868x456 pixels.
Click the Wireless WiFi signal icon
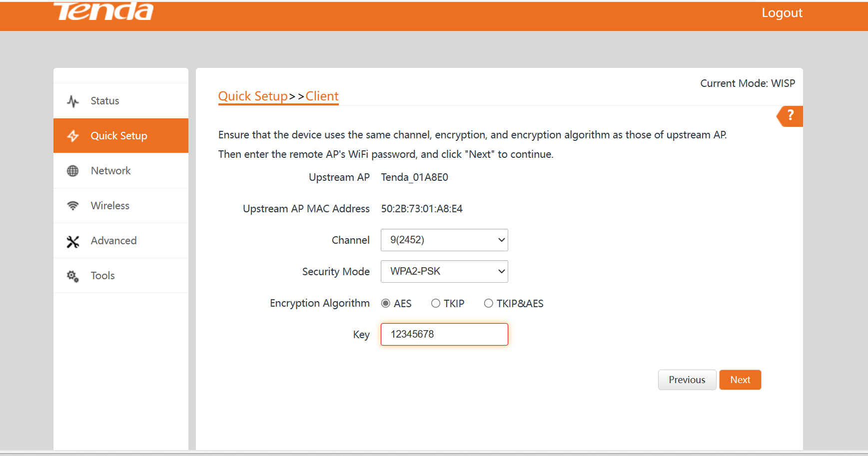(x=73, y=206)
